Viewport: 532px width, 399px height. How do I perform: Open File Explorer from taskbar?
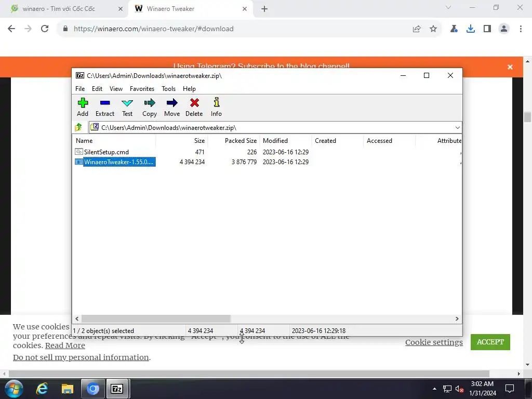click(67, 389)
